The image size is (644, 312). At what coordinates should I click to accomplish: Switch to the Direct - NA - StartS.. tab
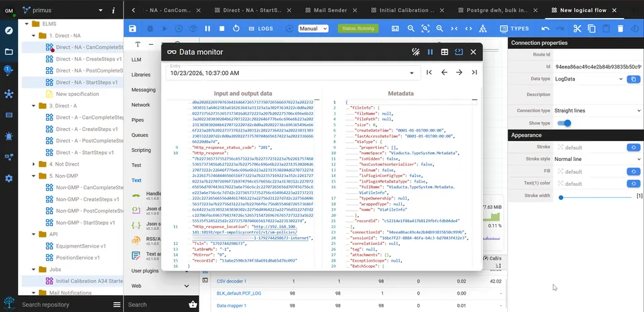point(251,10)
